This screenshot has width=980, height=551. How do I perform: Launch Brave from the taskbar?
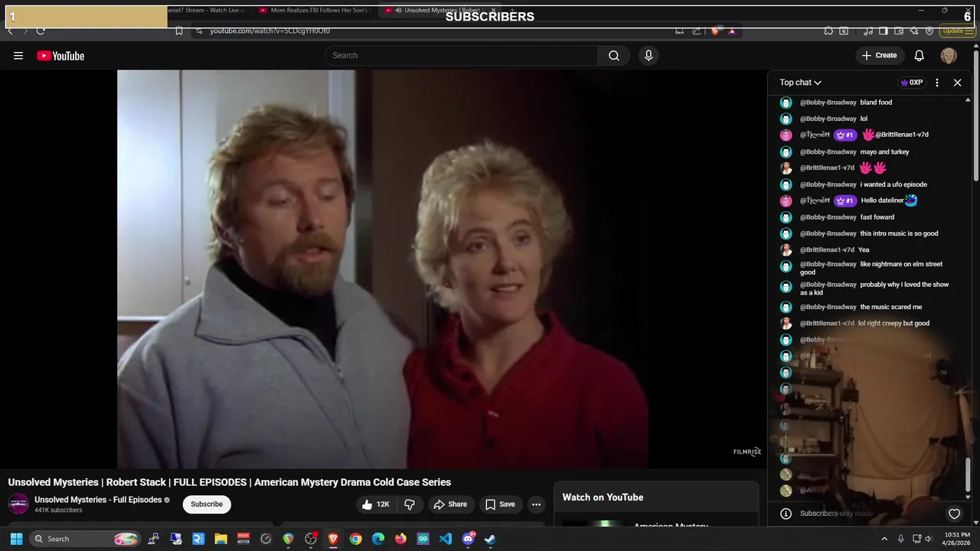pos(333,539)
